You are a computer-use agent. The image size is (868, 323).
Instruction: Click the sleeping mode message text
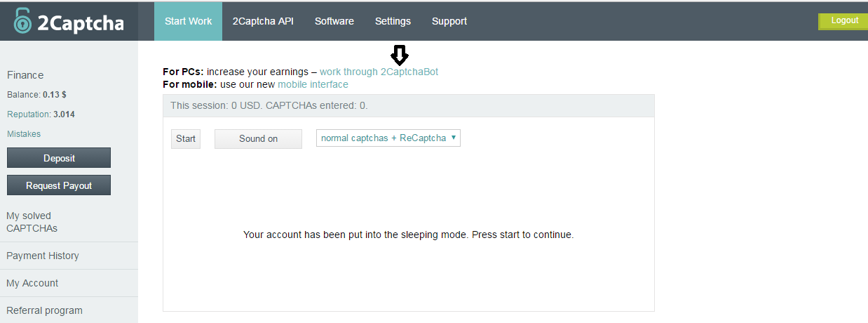[408, 235]
